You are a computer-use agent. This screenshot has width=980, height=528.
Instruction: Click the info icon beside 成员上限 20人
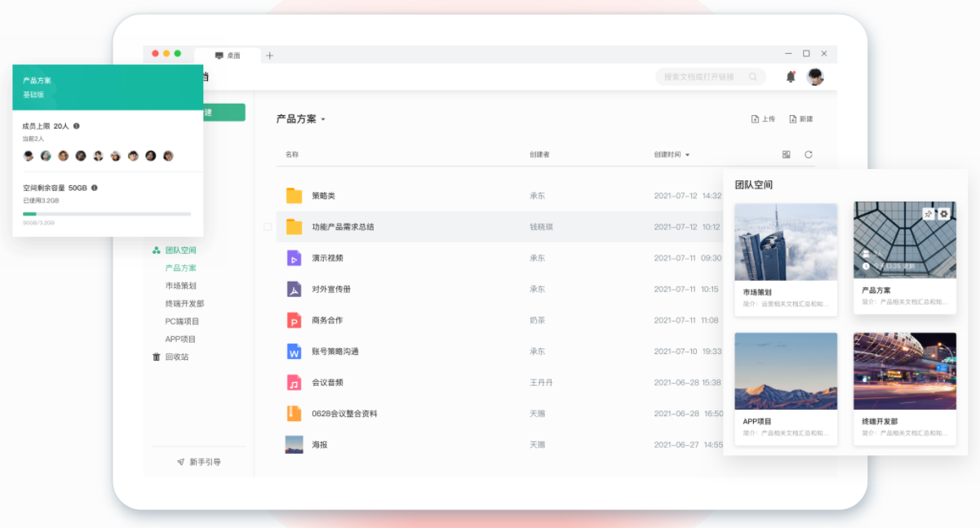pos(77,126)
